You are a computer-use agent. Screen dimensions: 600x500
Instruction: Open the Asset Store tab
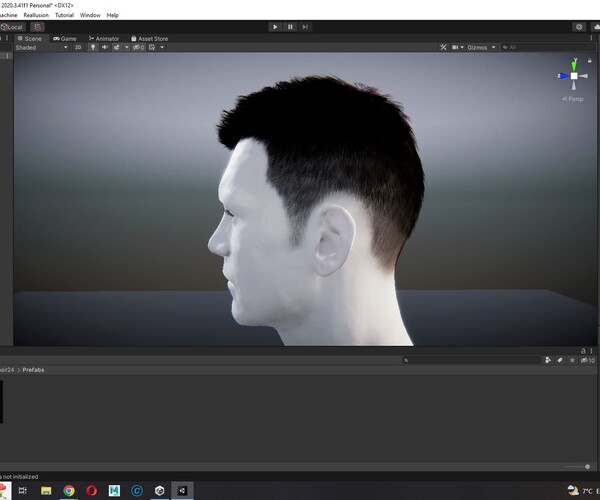[x=149, y=39]
